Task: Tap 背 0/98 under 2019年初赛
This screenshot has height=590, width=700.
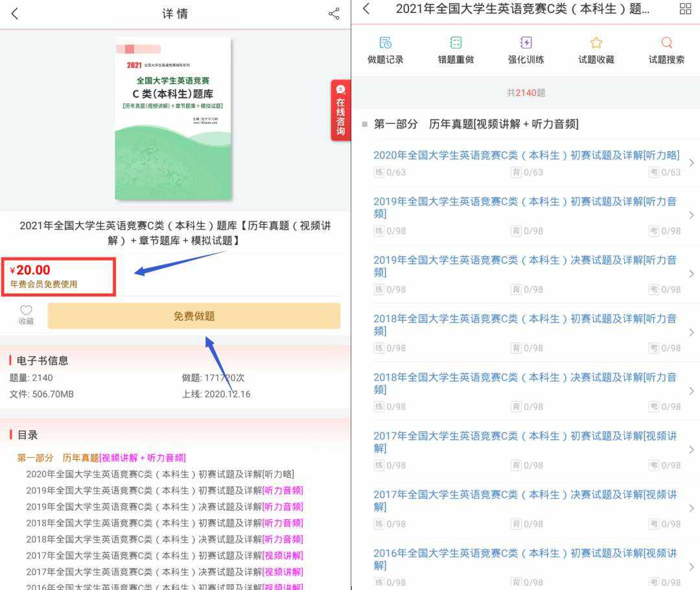Action: (x=527, y=231)
